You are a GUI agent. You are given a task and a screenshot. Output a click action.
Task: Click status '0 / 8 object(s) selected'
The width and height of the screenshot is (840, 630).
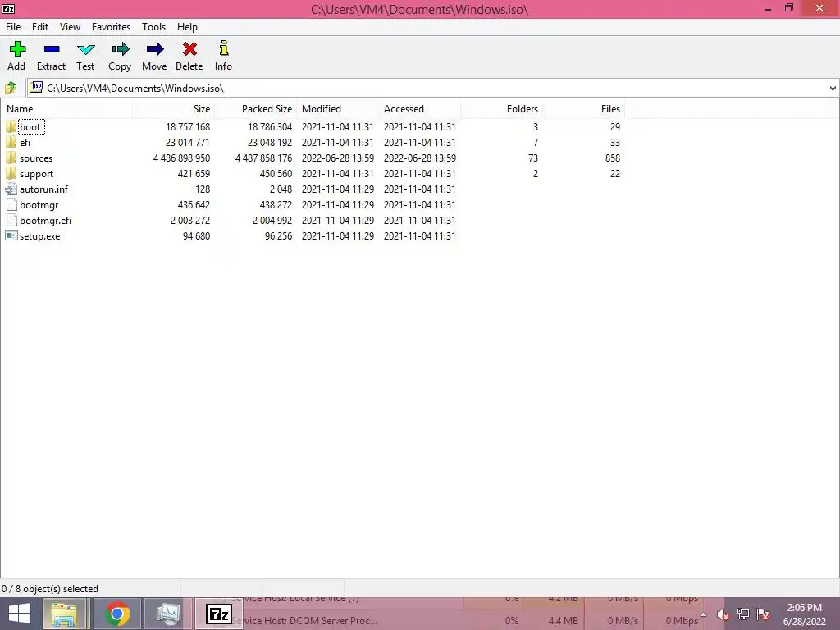[50, 589]
